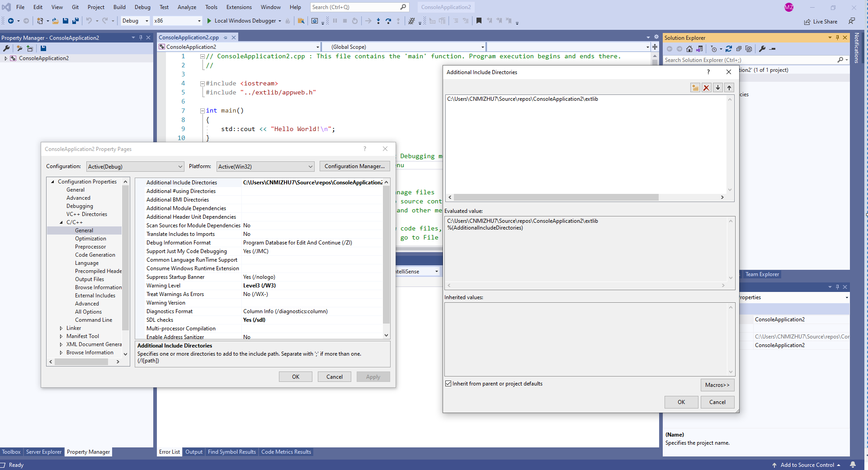Pin the Solution Explorer panel
Viewport: 868px width, 470px height.
pyautogui.click(x=837, y=38)
